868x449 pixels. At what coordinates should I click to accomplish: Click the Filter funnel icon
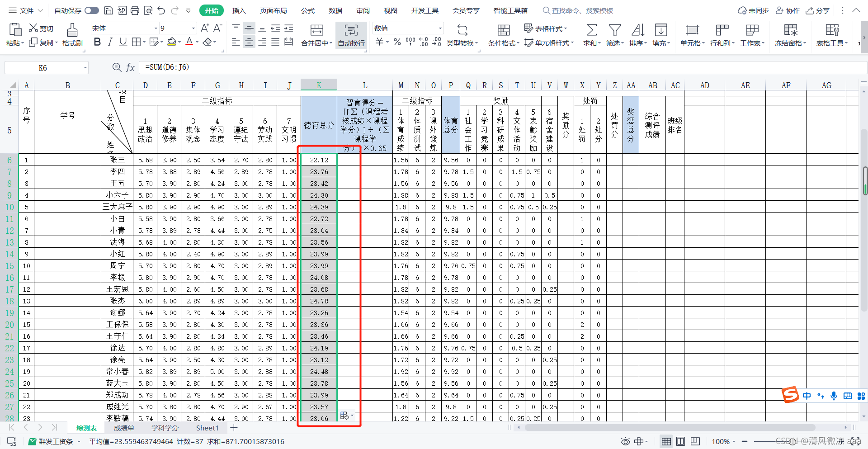614,30
